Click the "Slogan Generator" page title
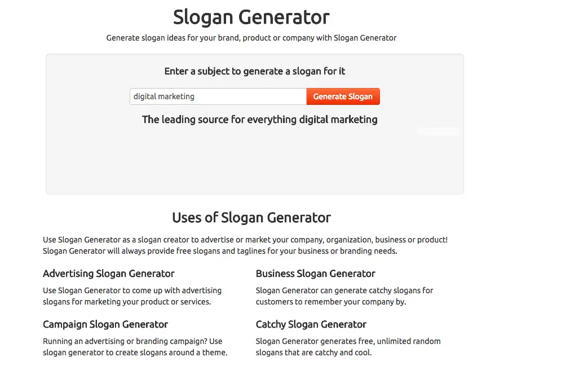Image resolution: width=588 pixels, height=366 pixels. [251, 17]
